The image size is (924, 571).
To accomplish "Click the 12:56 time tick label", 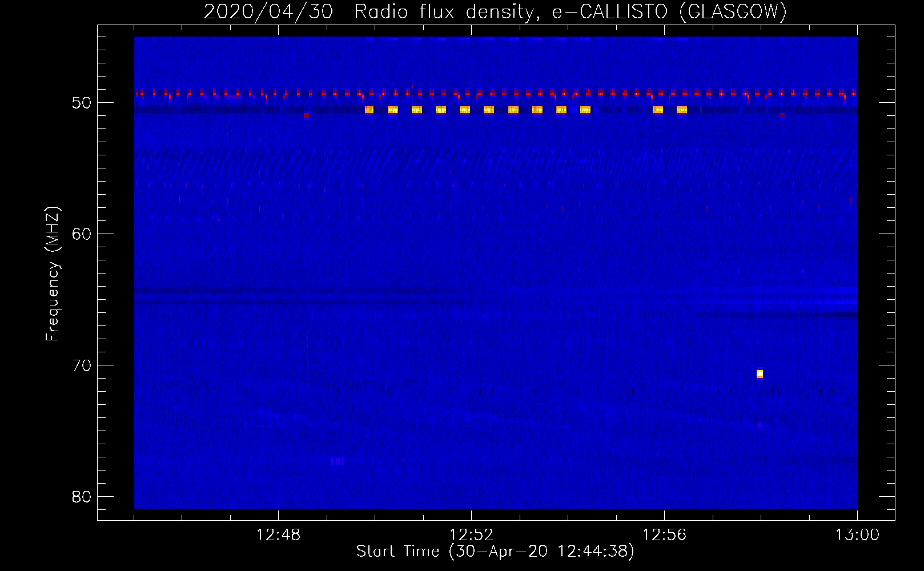I will coord(664,535).
